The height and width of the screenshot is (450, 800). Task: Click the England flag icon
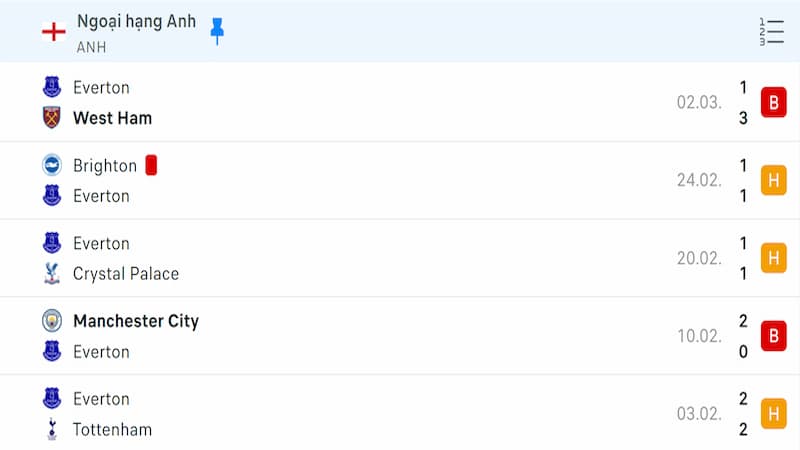[x=54, y=32]
